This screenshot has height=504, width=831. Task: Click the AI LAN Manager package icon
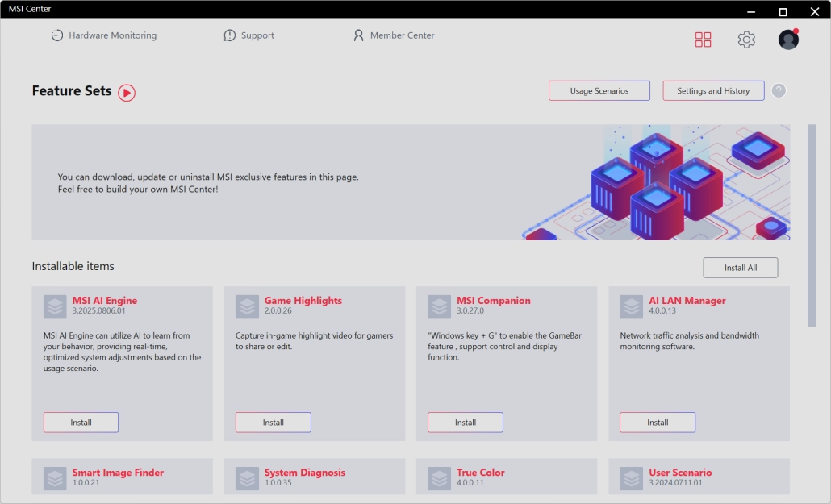point(631,306)
